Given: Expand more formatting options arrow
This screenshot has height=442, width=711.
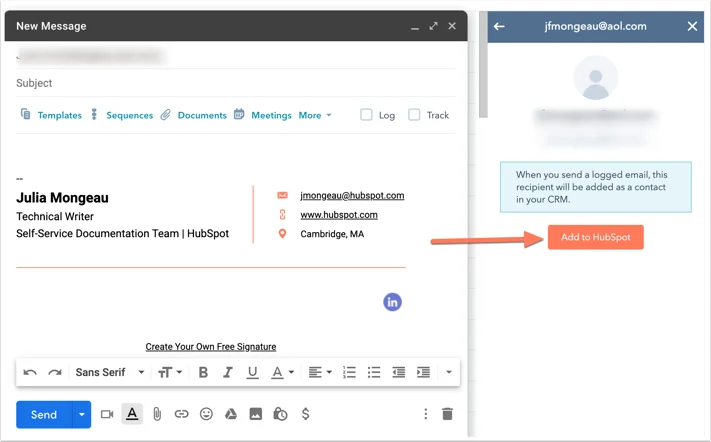Looking at the screenshot, I should coord(448,372).
